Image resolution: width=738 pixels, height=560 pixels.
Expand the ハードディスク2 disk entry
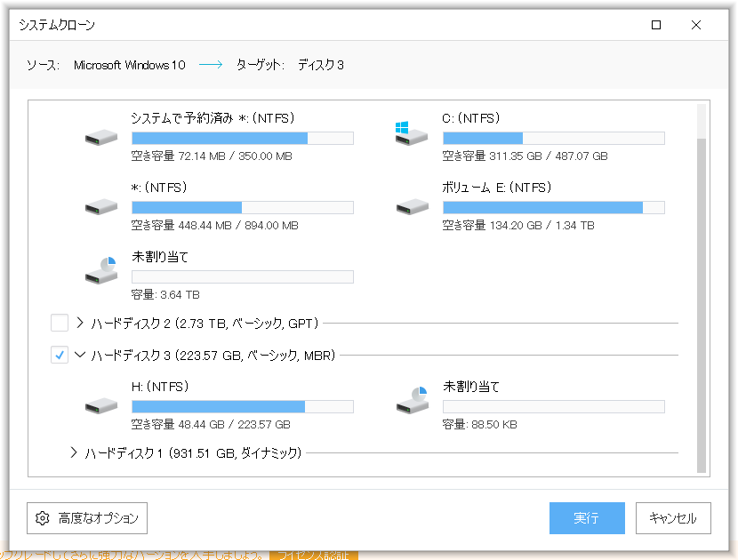coord(78,323)
